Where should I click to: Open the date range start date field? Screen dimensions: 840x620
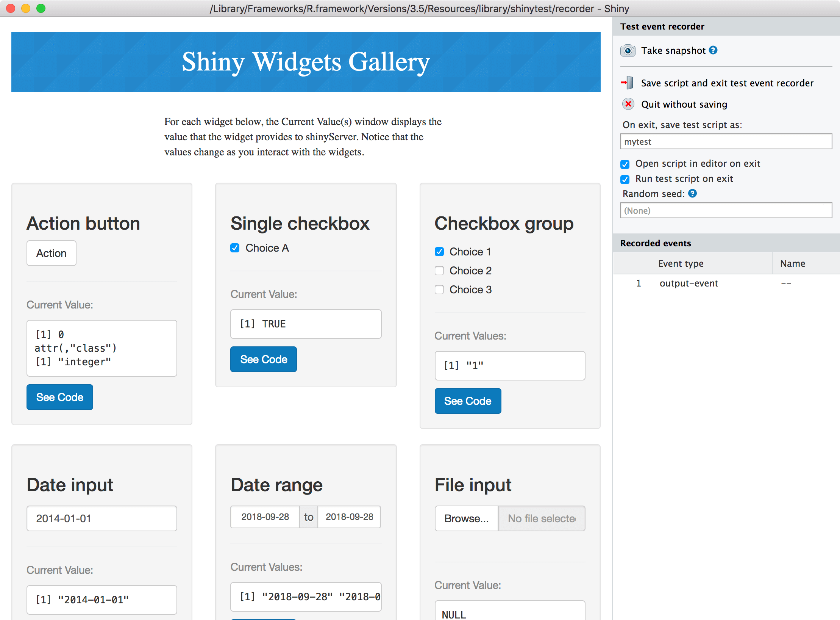[x=265, y=517]
